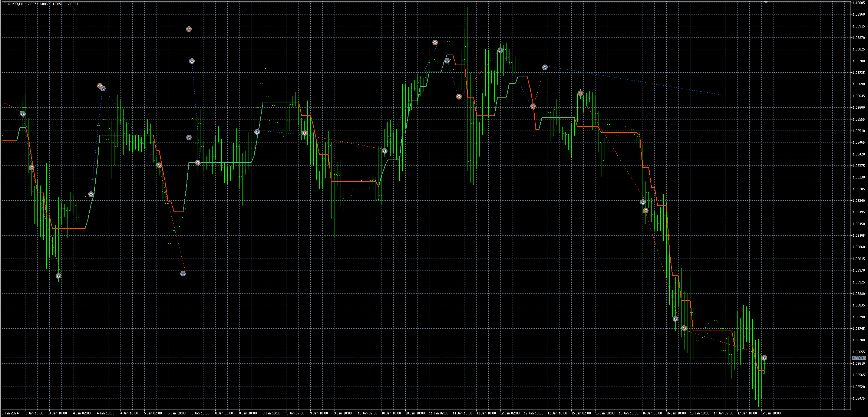This screenshot has width=868, height=417.
Task: Select red marker near 1.0937 at 5 Jan 02:00
Action: tap(159, 165)
